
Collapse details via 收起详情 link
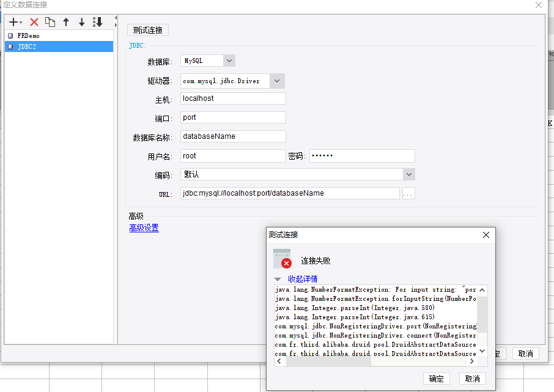303,279
